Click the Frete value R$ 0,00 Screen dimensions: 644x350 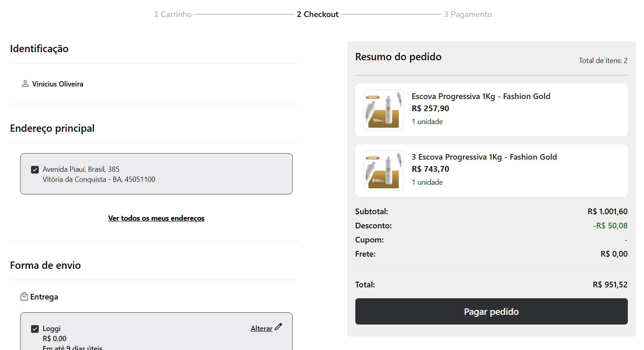[x=614, y=254]
